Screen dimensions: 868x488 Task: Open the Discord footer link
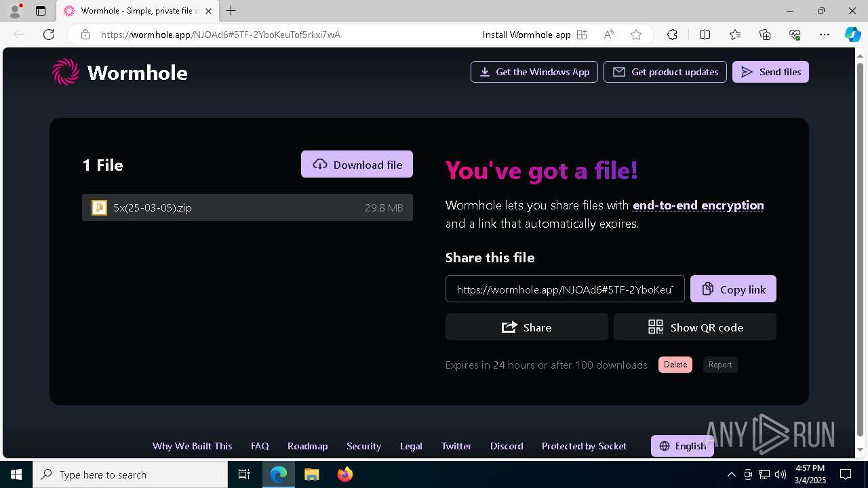click(507, 446)
